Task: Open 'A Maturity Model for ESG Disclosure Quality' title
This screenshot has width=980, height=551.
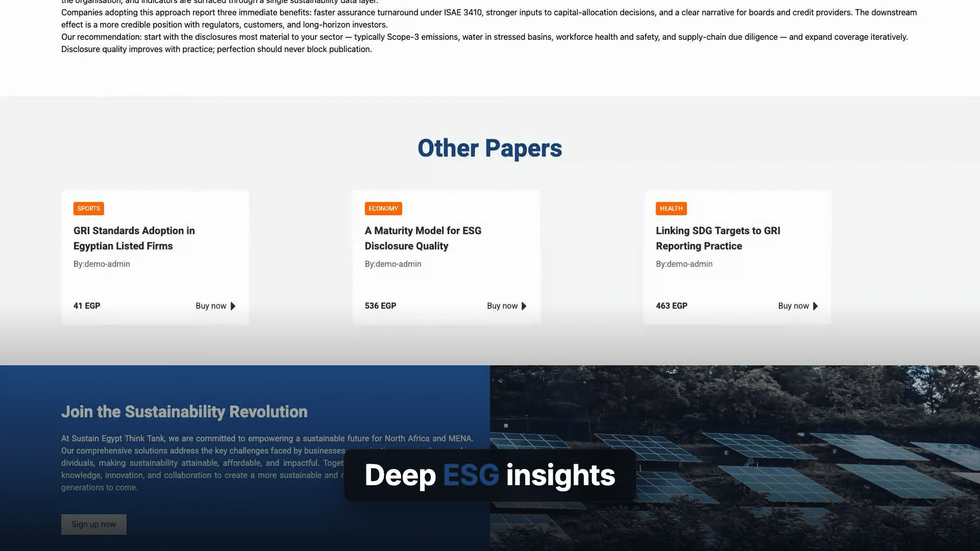Action: 423,238
